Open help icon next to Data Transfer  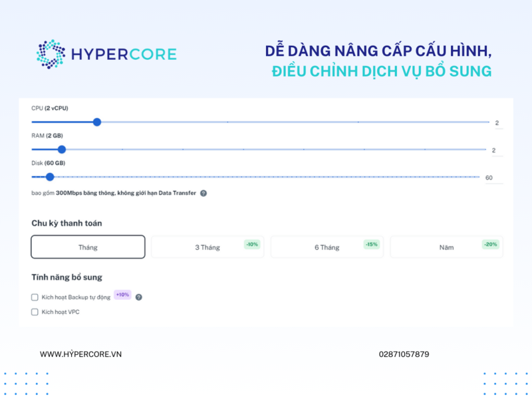pyautogui.click(x=203, y=194)
